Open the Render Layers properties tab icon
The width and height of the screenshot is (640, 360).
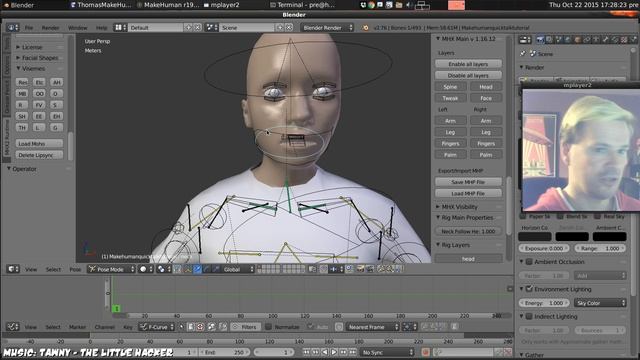(x=549, y=40)
